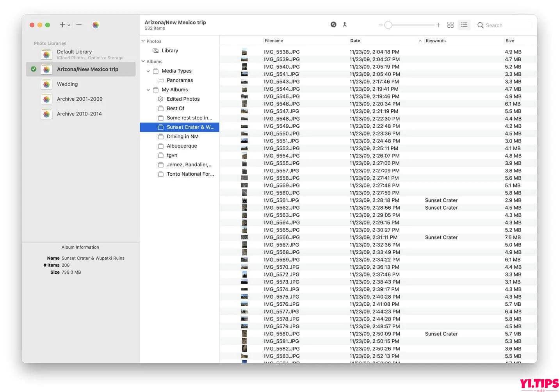Sort photos by the Filename column
Viewport: 559px width, 392px height.
(274, 40)
